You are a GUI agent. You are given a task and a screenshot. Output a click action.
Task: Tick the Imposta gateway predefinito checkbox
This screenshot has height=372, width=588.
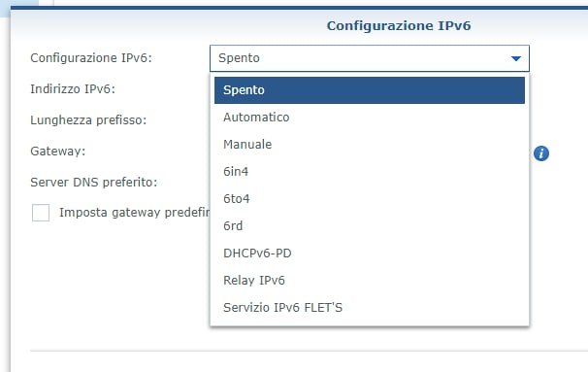tap(41, 213)
